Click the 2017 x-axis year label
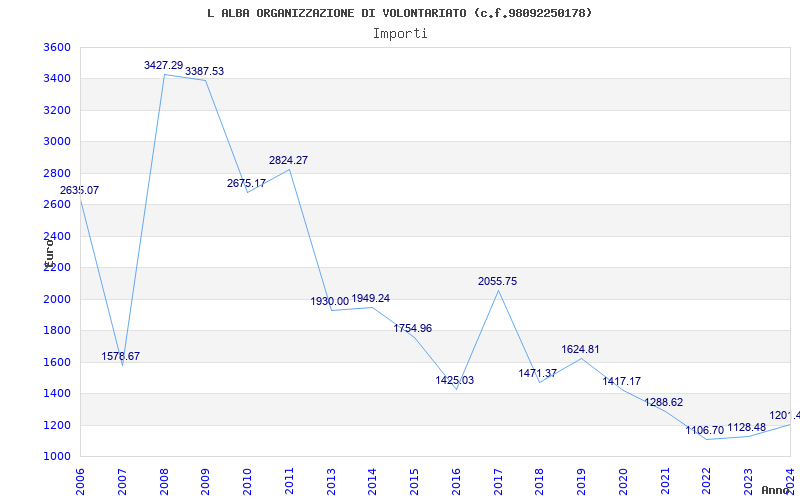The width and height of the screenshot is (800, 500). [x=498, y=482]
